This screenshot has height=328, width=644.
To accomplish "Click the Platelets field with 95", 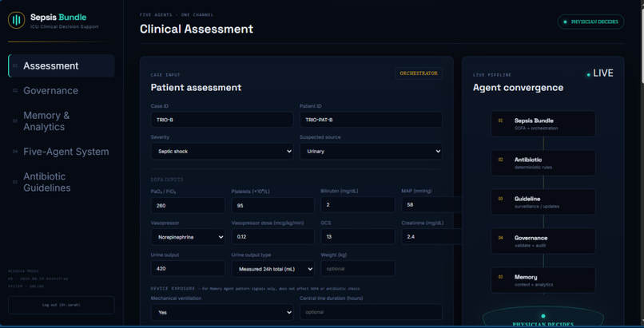I will coord(272,205).
